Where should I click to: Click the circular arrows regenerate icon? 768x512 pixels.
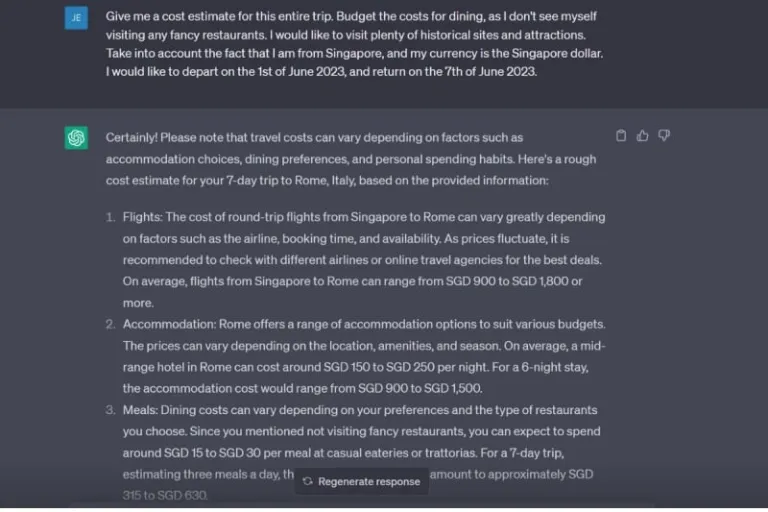[308, 481]
